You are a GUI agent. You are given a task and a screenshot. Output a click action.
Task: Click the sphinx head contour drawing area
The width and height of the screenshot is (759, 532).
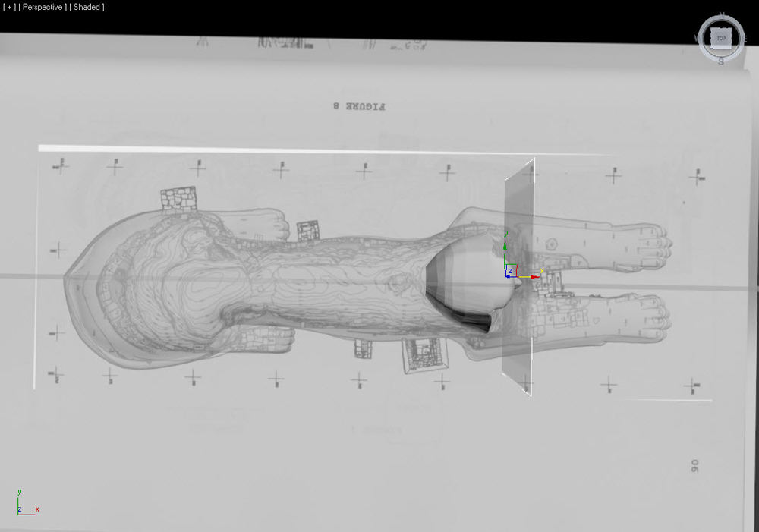[x=159, y=285]
